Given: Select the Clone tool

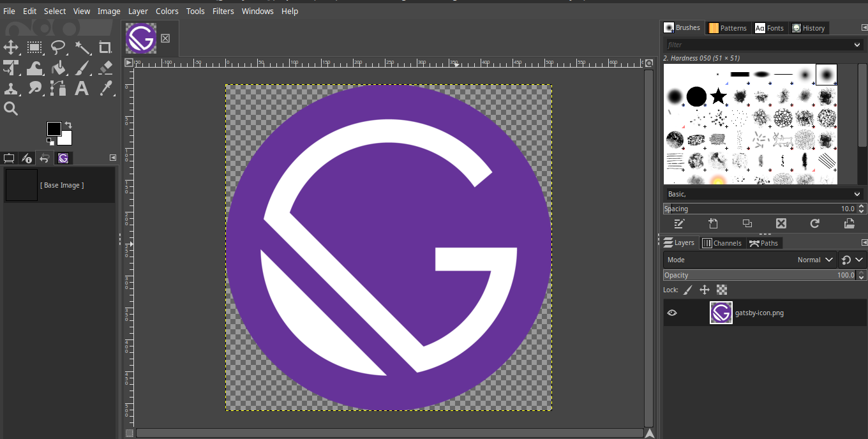Looking at the screenshot, I should [x=11, y=88].
